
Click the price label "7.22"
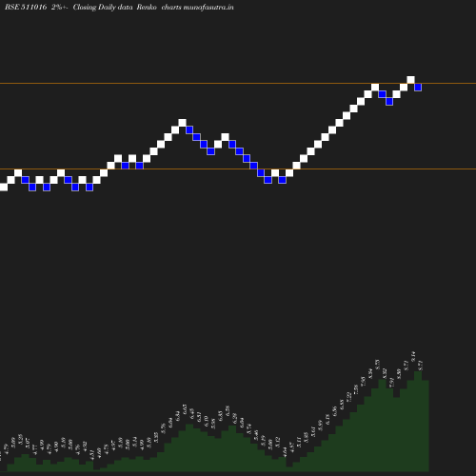point(348,397)
